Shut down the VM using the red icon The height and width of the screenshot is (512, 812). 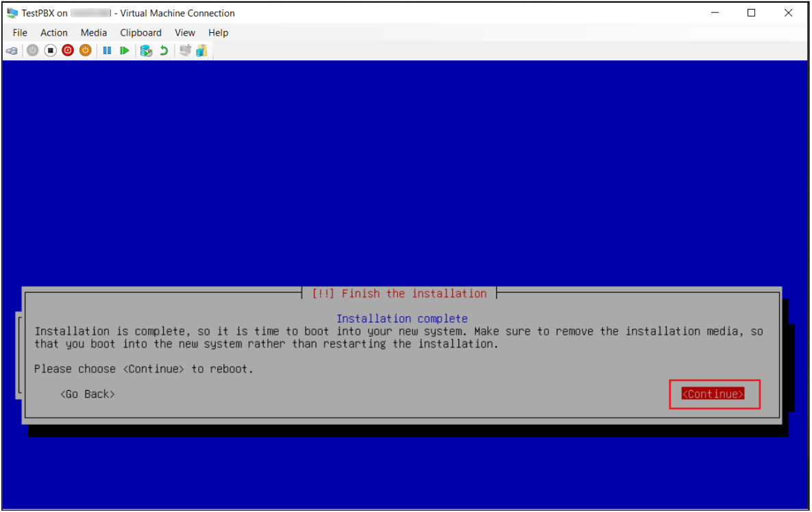point(68,51)
